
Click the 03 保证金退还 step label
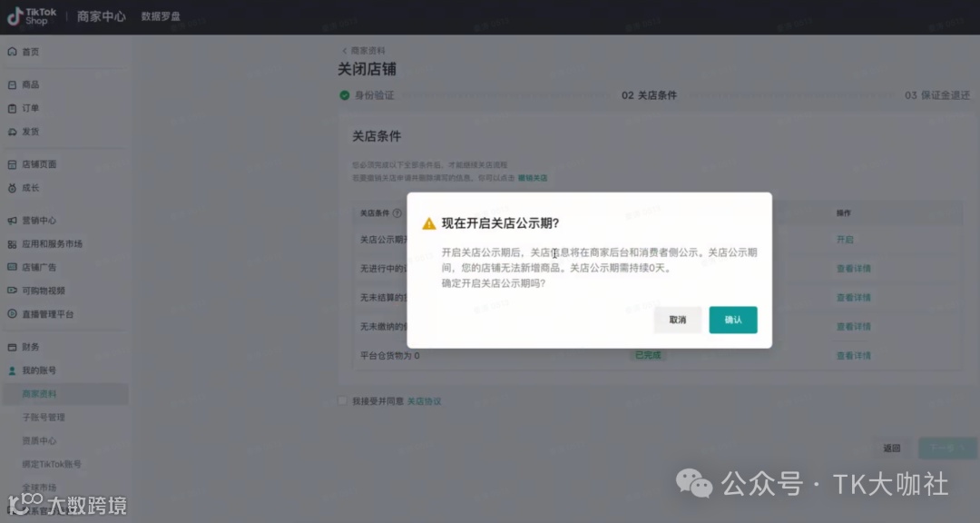(x=937, y=95)
